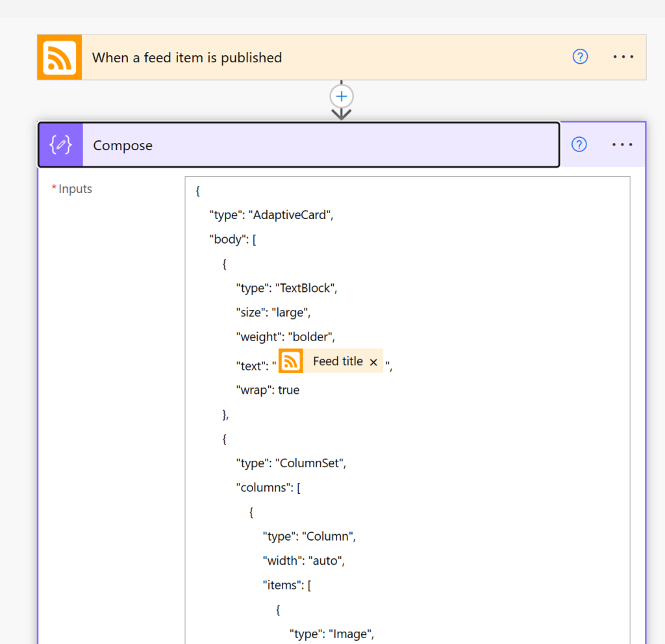Open help for the RSS trigger
The height and width of the screenshot is (644, 665).
click(x=580, y=57)
